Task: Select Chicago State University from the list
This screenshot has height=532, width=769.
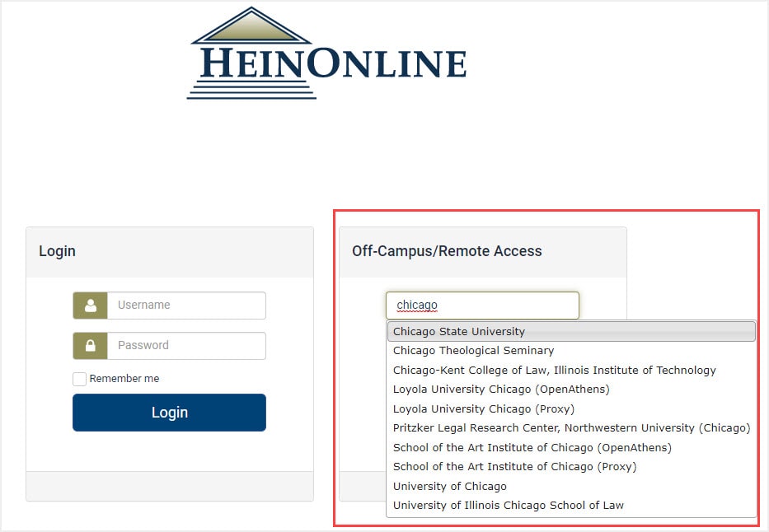Action: [571, 332]
